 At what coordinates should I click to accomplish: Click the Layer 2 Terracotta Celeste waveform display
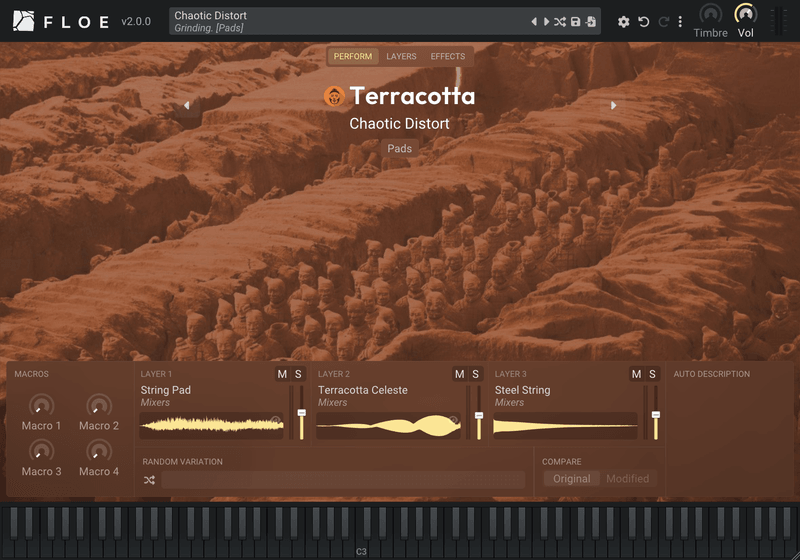click(x=389, y=425)
